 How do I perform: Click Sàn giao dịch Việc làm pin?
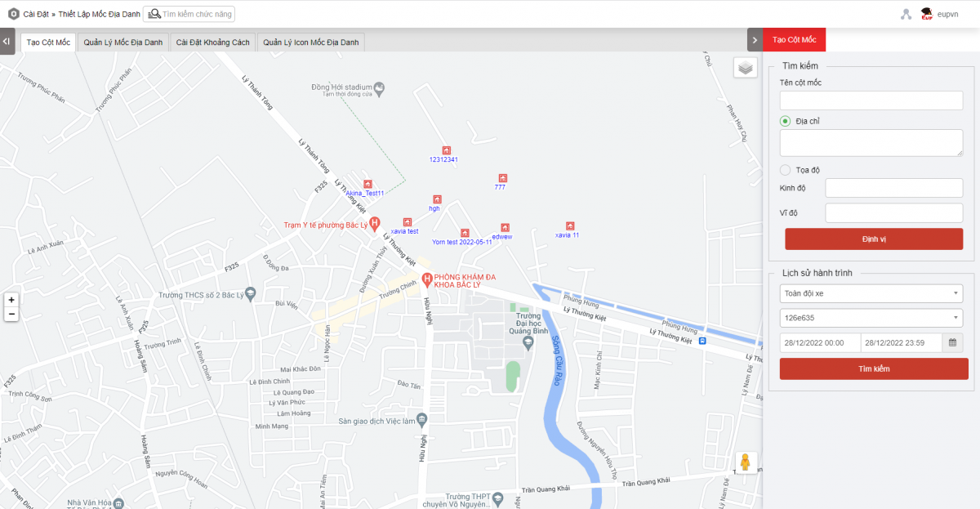coord(421,420)
